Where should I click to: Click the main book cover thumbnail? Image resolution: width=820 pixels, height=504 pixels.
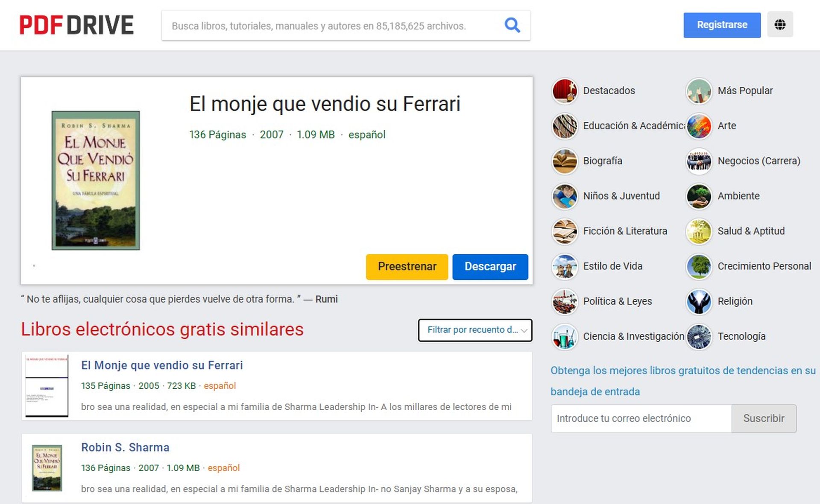[96, 180]
